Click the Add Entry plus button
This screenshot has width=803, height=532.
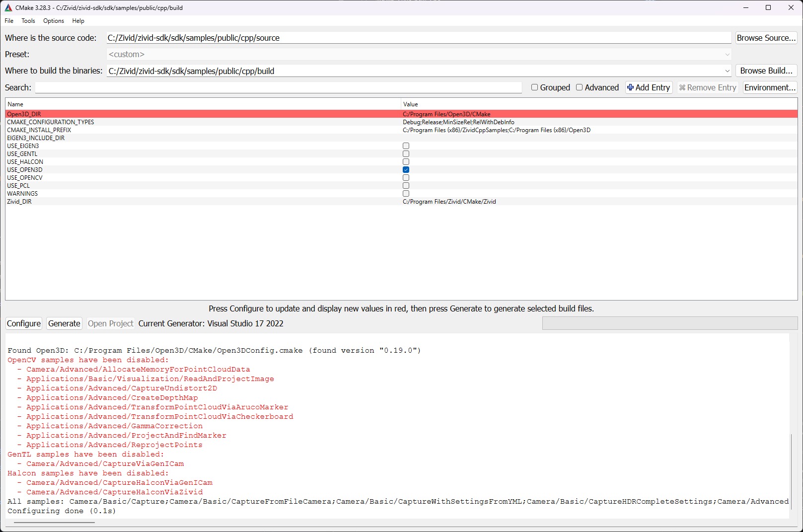(x=649, y=87)
